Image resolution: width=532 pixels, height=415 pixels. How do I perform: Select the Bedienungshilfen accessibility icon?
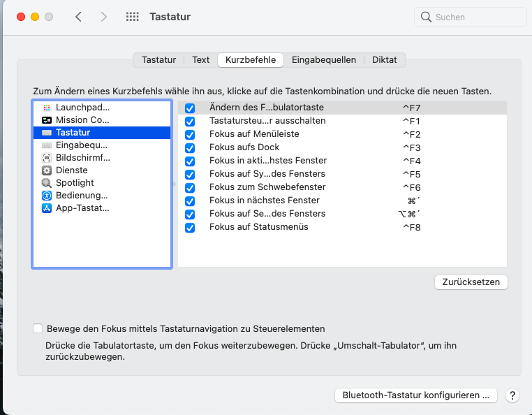click(47, 196)
